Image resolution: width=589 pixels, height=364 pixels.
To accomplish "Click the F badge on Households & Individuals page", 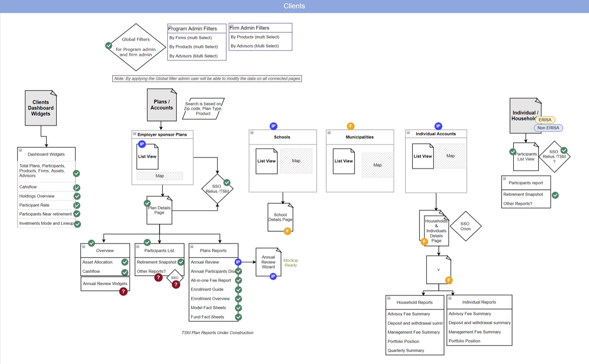I will [424, 241].
